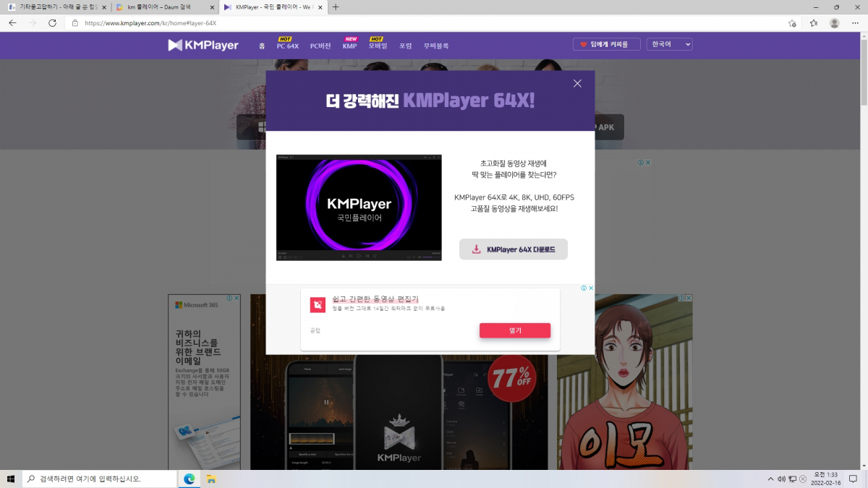Click the KMPlayer preview thumbnail in the popup
This screenshot has width=868, height=488.
[x=359, y=207]
